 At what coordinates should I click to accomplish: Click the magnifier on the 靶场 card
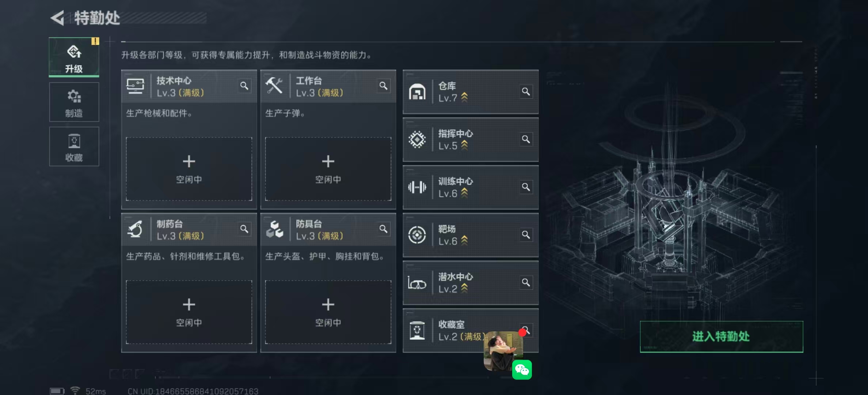526,235
